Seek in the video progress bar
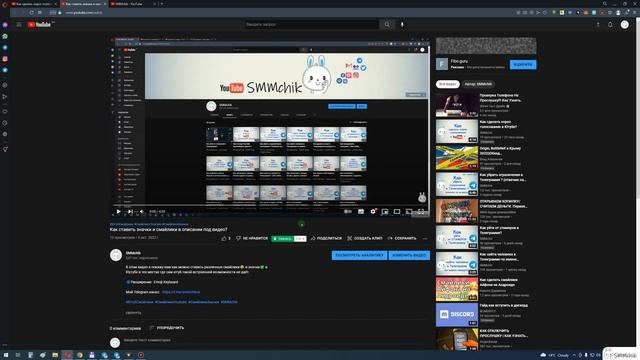Screen dimensions: 640x360 (270, 205)
